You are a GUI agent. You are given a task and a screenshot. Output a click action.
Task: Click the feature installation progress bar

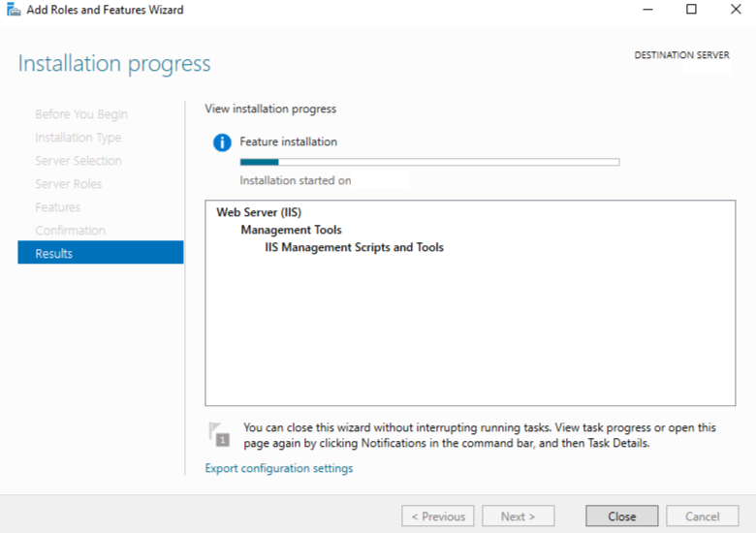tap(429, 162)
